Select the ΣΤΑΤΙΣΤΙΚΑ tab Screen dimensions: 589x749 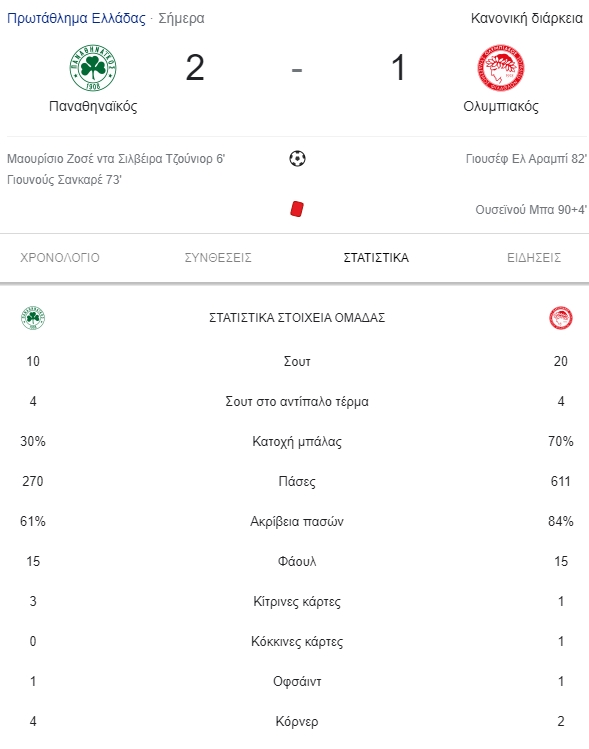[x=376, y=258]
